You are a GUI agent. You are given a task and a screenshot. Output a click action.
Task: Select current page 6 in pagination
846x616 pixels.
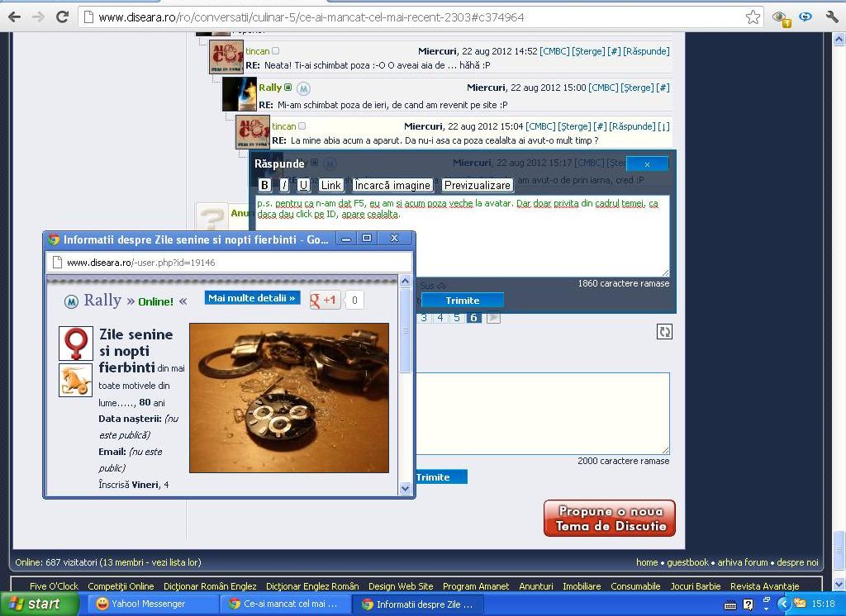pyautogui.click(x=473, y=317)
